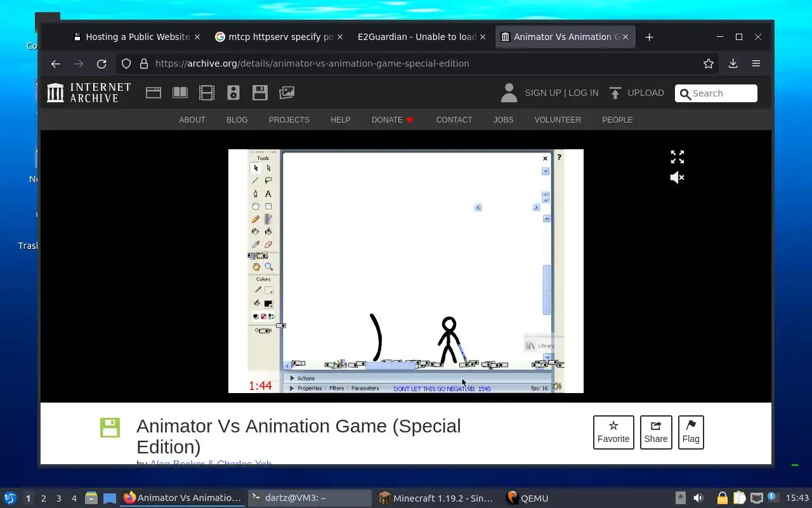The width and height of the screenshot is (812, 508).
Task: Toggle the in-game sound speaker icon
Action: tap(557, 386)
